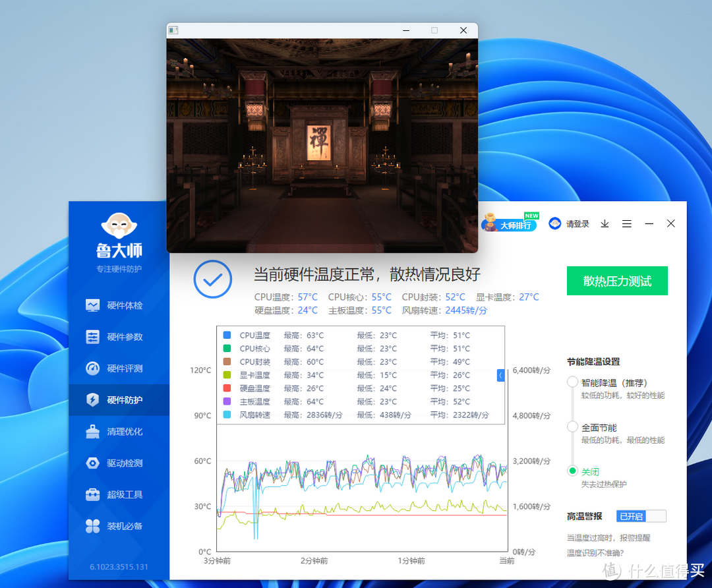This screenshot has height=588, width=712.
Task: Select 智能降温 (推荐) radio option
Action: click(x=572, y=382)
